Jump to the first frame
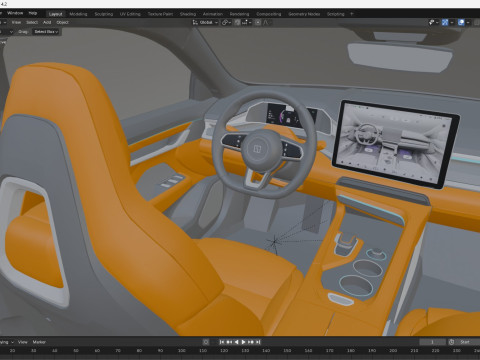 pos(222,342)
